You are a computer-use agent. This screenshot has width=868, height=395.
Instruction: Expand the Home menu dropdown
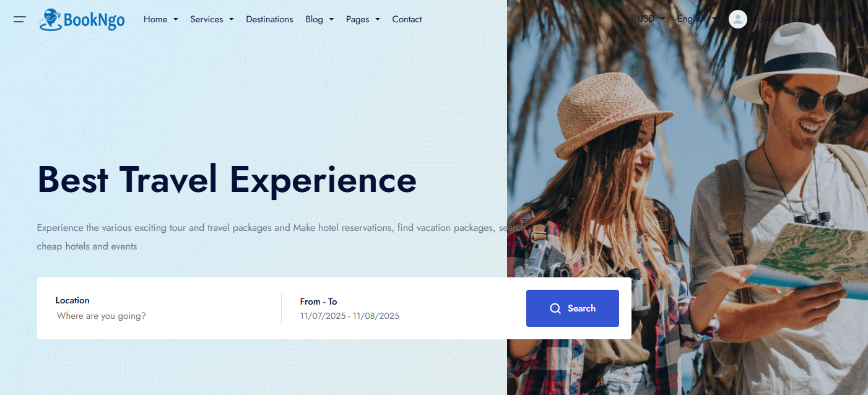[x=161, y=19]
